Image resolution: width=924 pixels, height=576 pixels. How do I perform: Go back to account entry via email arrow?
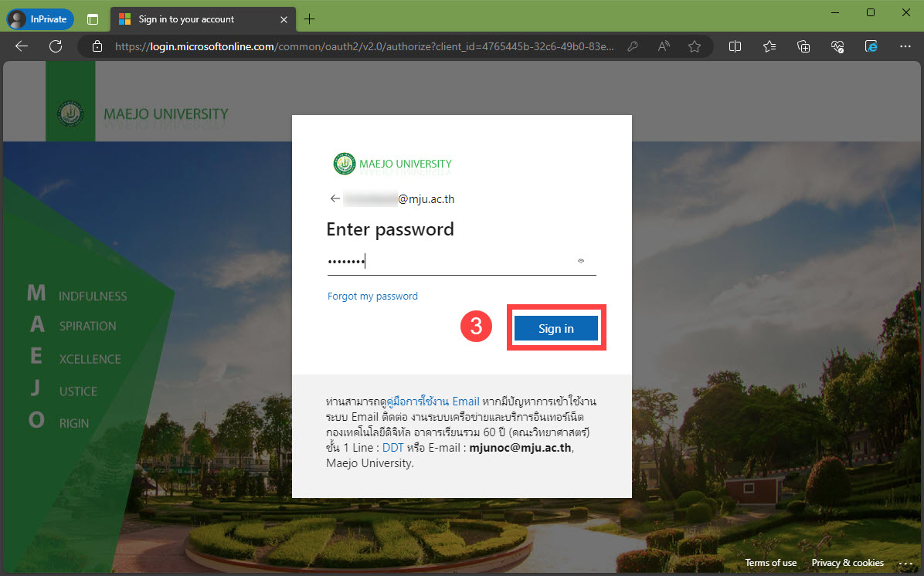(335, 198)
